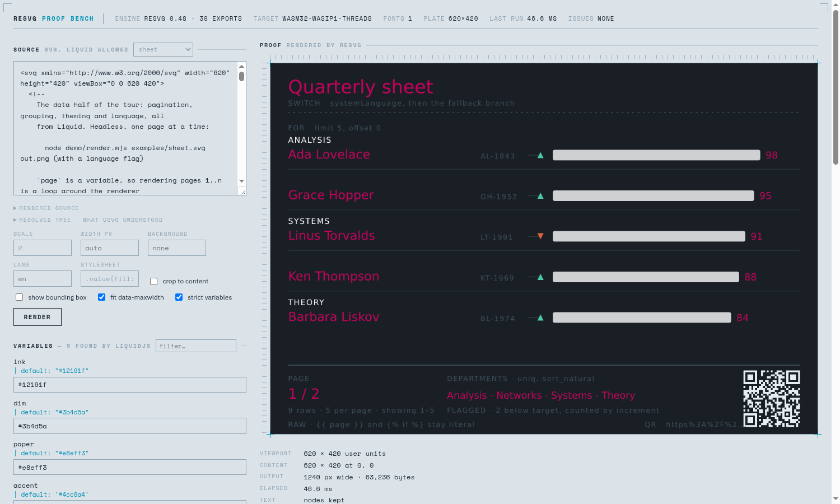The image size is (840, 504).
Task: Expand the Rendered Source section
Action: click(46, 208)
